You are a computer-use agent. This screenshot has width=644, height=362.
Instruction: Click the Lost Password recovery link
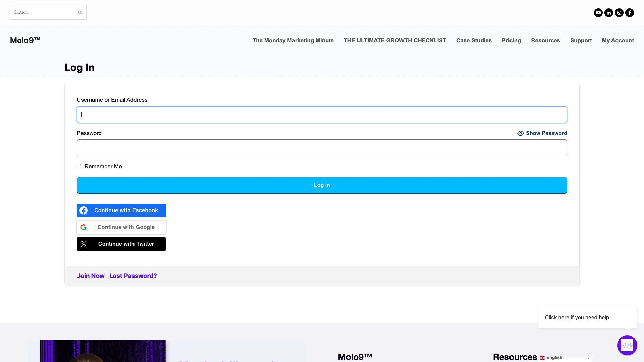133,276
